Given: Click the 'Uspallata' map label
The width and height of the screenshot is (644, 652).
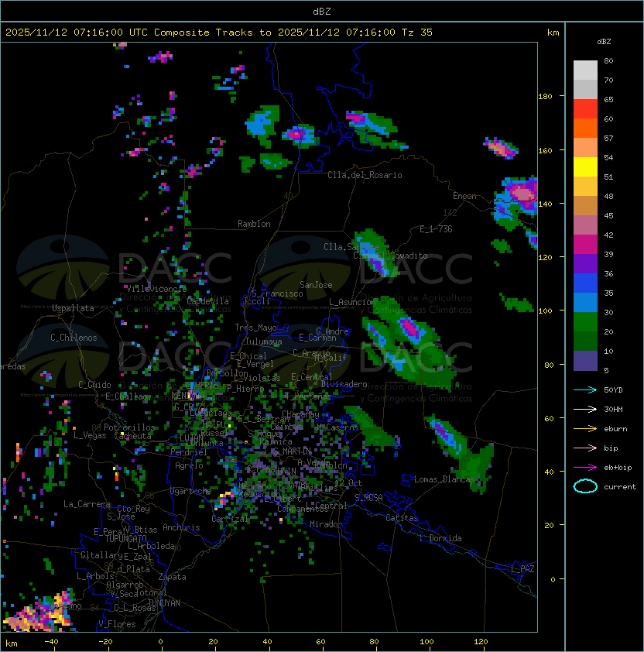Looking at the screenshot, I should 73,308.
